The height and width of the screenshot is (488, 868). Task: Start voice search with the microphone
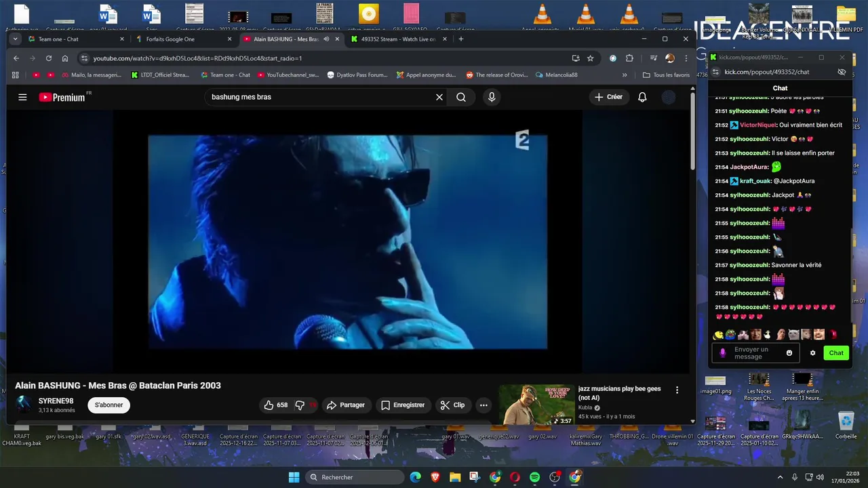coord(492,97)
